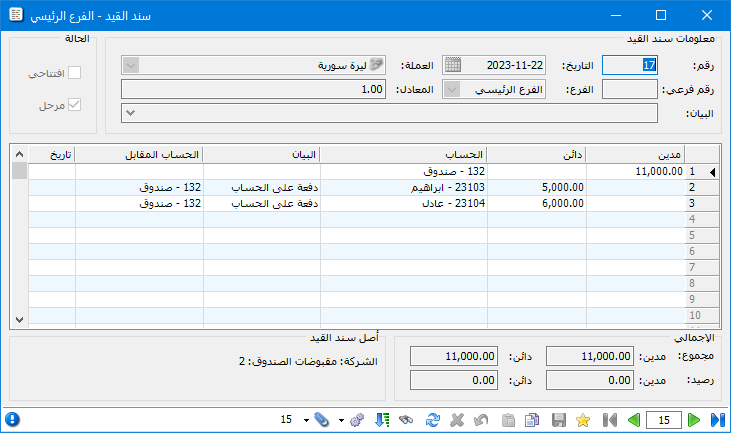Select row 3 contra account 132 - صندوق
This screenshot has width=731, height=433.
pyautogui.click(x=139, y=203)
